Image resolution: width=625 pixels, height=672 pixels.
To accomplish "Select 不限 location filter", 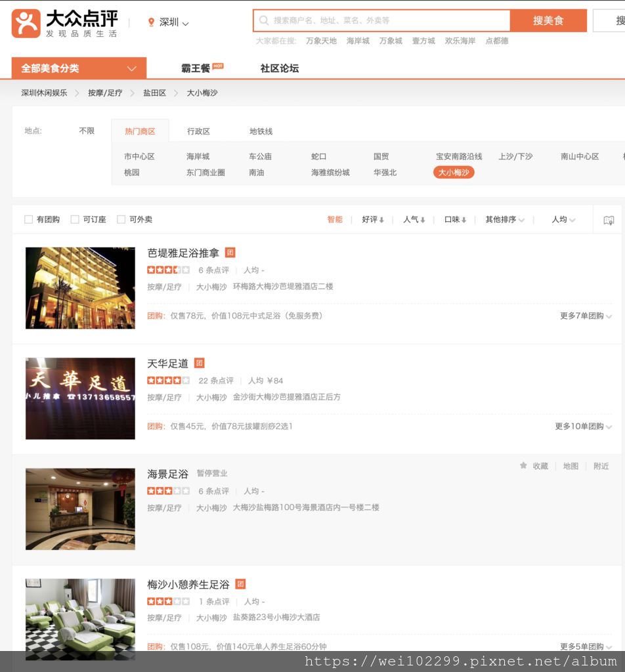I will coord(87,131).
